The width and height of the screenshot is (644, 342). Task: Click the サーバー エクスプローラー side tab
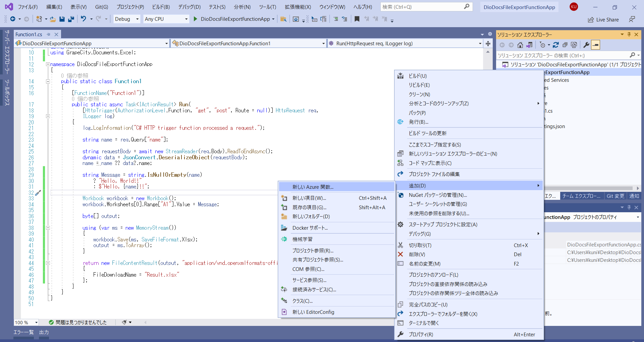pos(7,52)
